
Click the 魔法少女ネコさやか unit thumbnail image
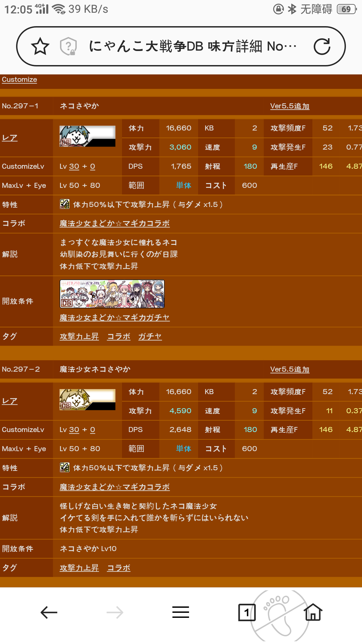click(x=87, y=399)
